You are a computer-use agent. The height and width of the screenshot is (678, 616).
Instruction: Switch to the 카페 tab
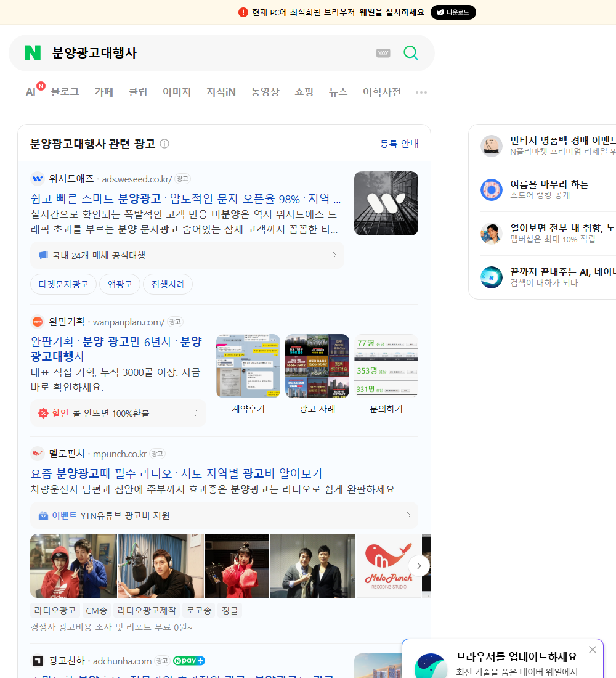(x=103, y=92)
